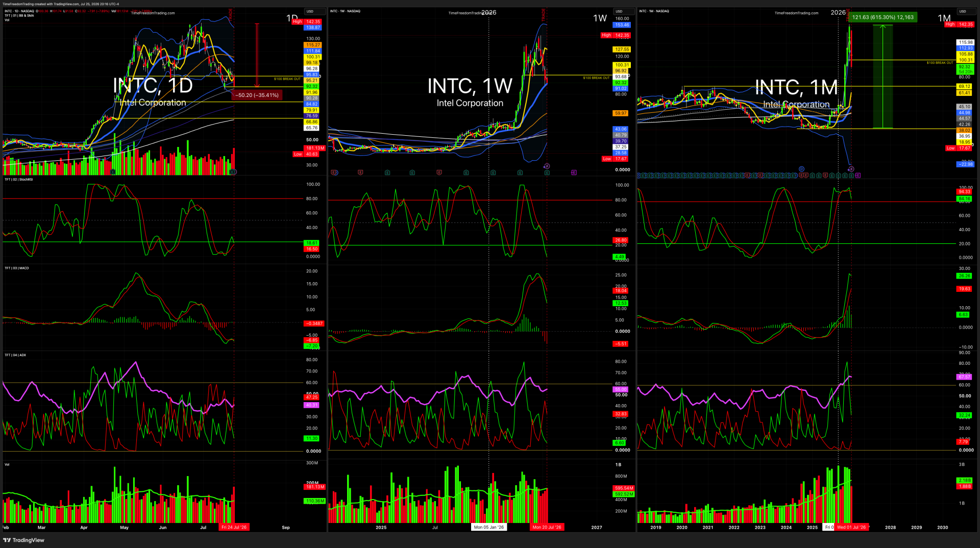Screen dimensions: 980x548
Task: Click the 'Low 17.67' label on weekly chart
Action: point(615,159)
